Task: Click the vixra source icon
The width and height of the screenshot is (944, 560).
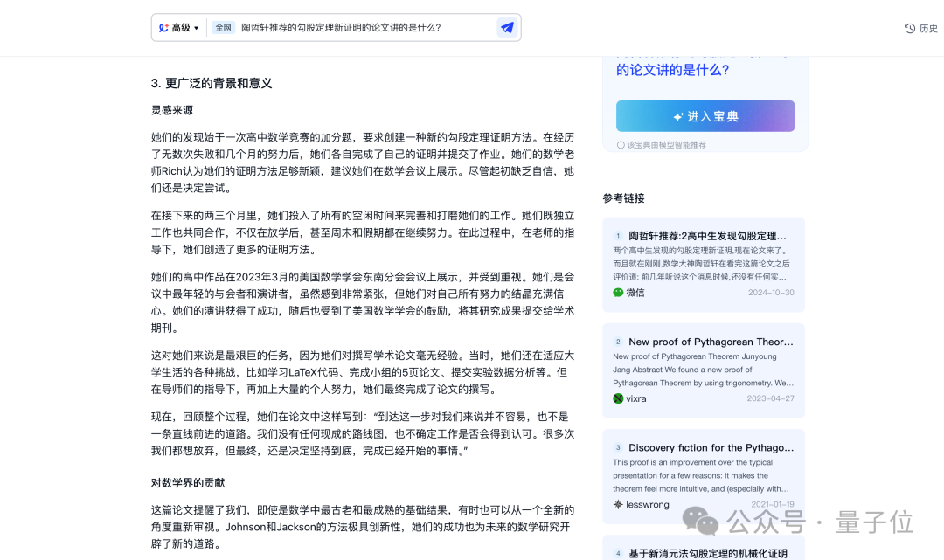Action: click(618, 398)
